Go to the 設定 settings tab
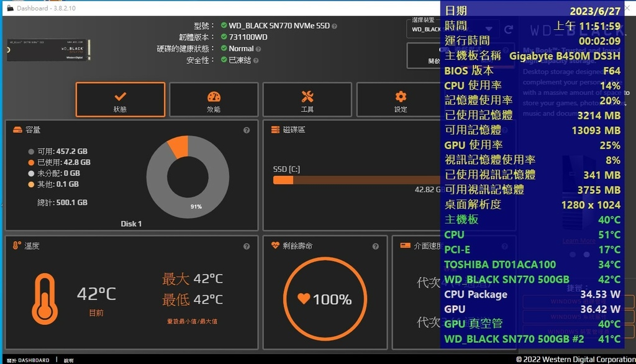This screenshot has width=636, height=364. 401,100
